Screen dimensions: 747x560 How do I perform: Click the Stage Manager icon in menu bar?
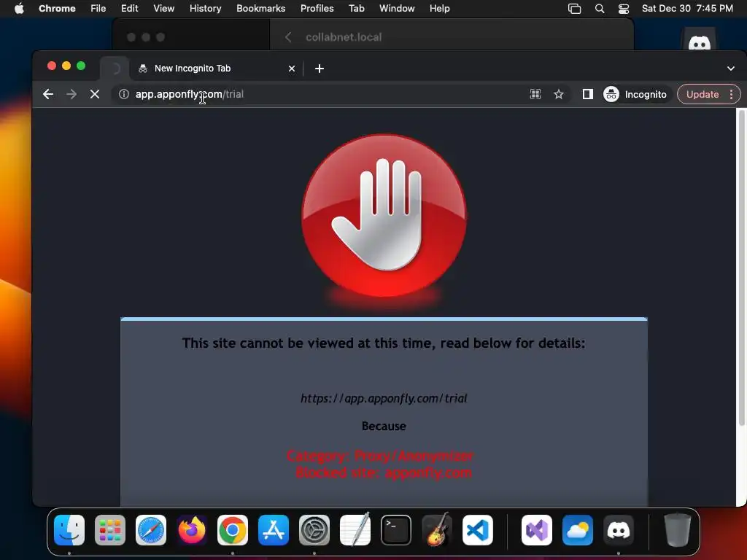pos(575,9)
